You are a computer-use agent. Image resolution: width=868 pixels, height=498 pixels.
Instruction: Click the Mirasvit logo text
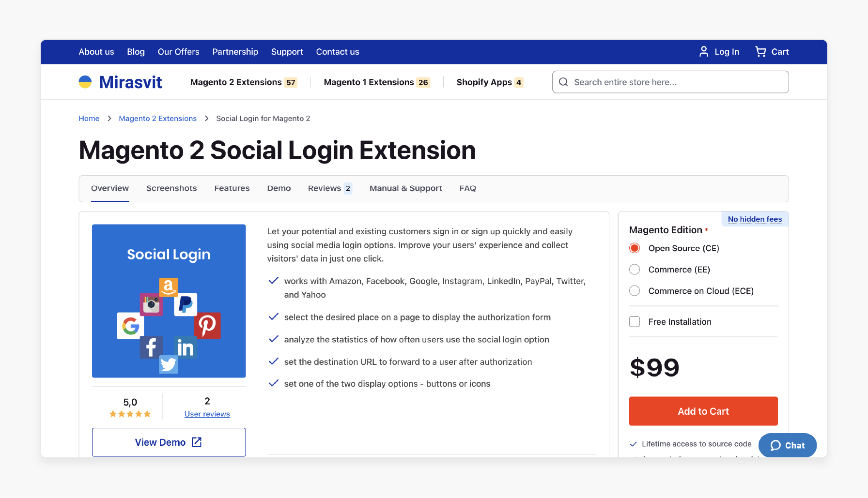[x=131, y=82]
